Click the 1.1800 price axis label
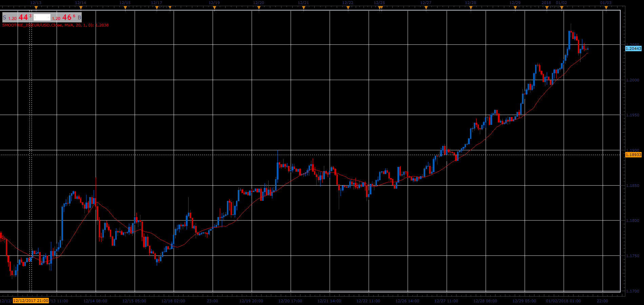Screen dimensions: 644x305 632,221
